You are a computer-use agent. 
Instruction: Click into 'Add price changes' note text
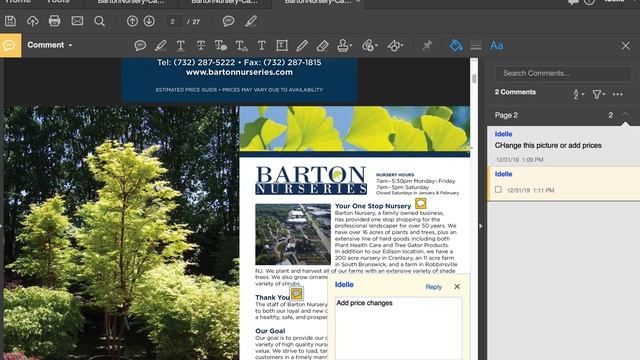click(x=398, y=329)
